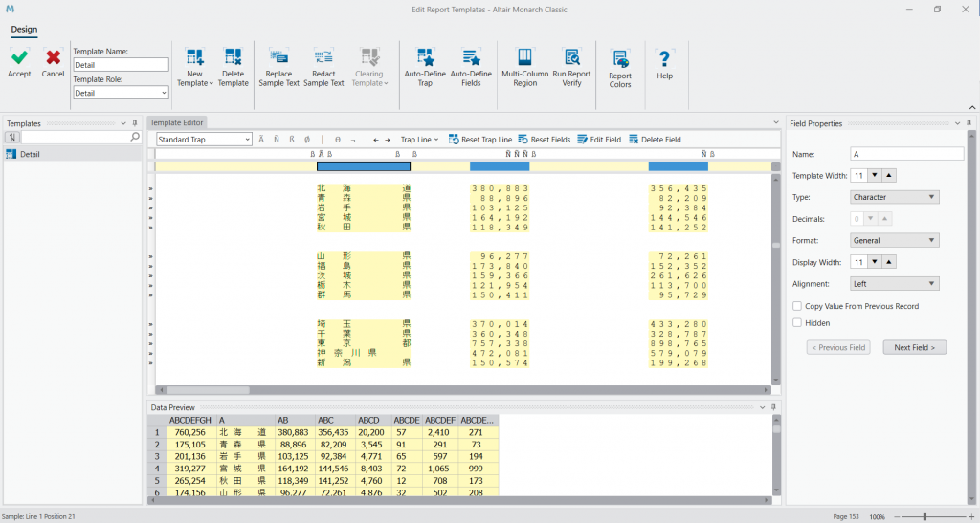Insert the Ã alpha trap character
Screen dimensions: 980x523
(x=262, y=140)
